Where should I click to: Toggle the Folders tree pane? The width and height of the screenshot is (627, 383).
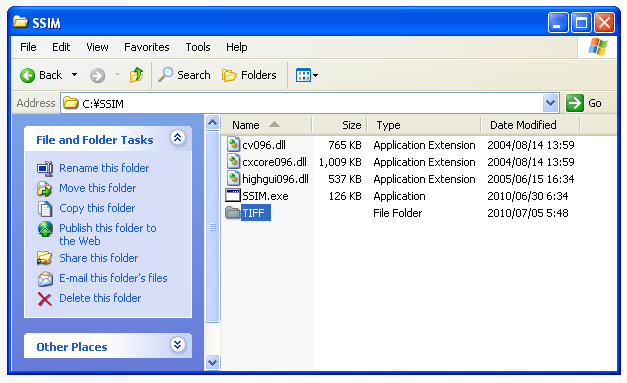coord(249,75)
